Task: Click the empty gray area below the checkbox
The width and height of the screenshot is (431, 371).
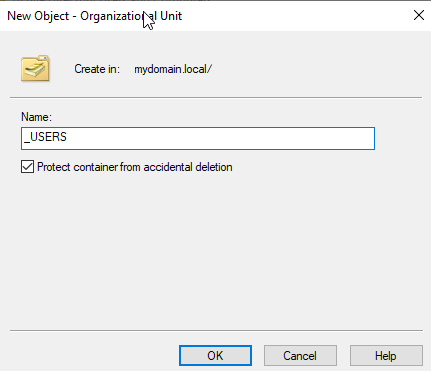Action: (215, 250)
